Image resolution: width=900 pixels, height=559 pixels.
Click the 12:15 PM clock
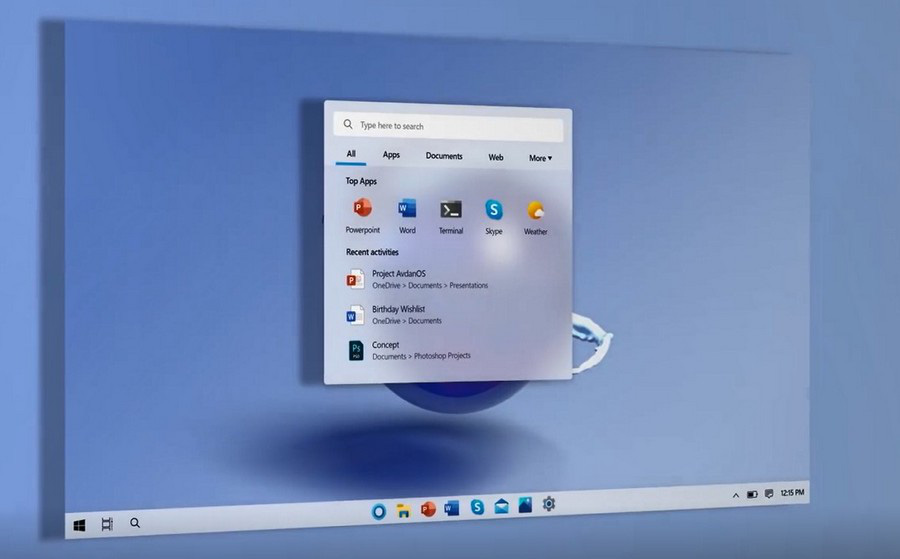(x=792, y=492)
